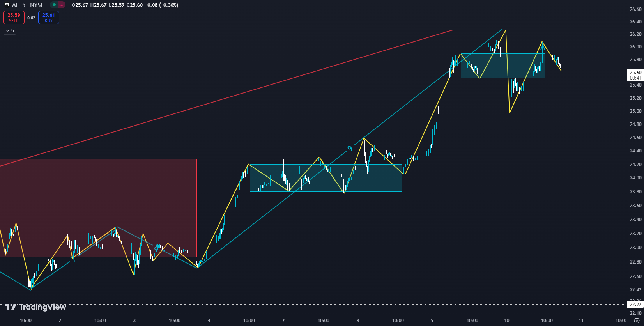Click the symbol icon beside AI ticker

pyautogui.click(x=7, y=5)
